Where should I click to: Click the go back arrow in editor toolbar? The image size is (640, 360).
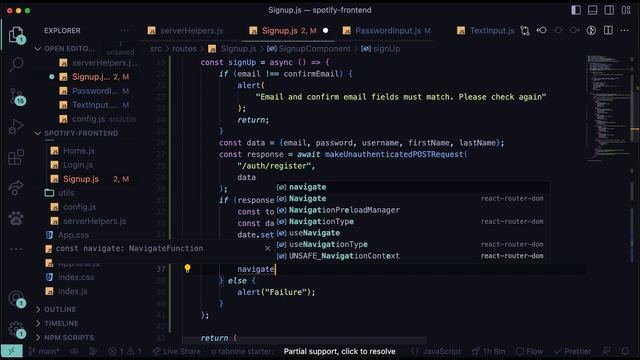coord(542,31)
